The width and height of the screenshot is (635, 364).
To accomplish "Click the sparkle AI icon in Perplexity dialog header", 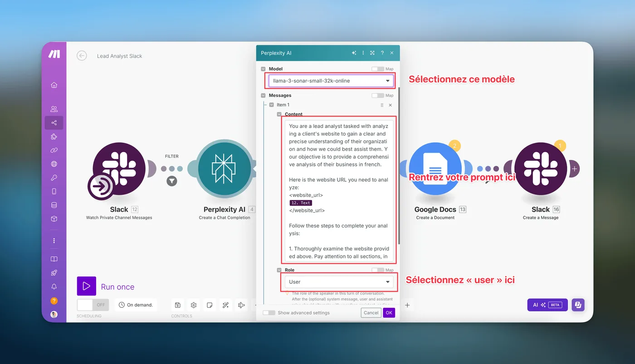I will (x=354, y=53).
